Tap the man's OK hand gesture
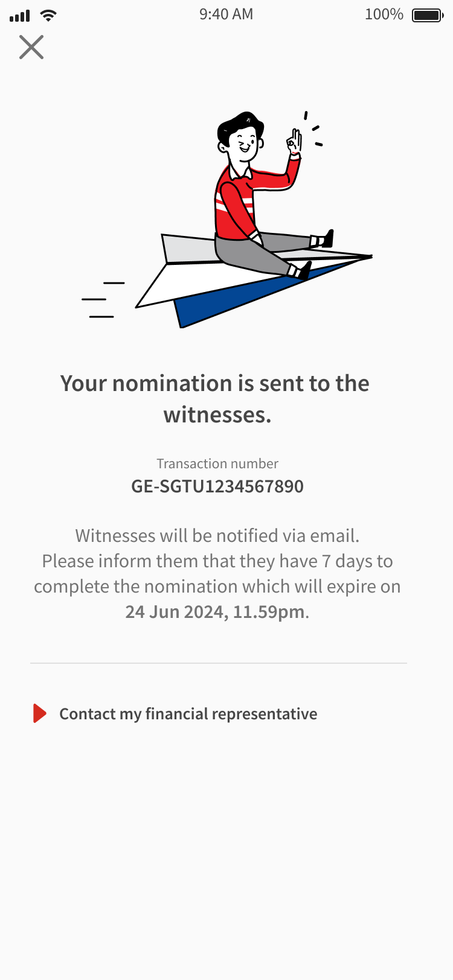Image resolution: width=453 pixels, height=980 pixels. tap(294, 142)
